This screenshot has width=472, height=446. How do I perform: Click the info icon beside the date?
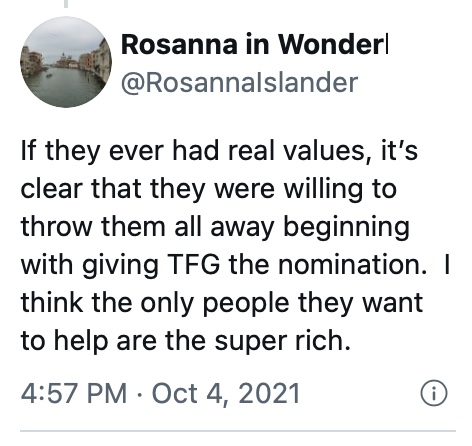click(x=433, y=393)
